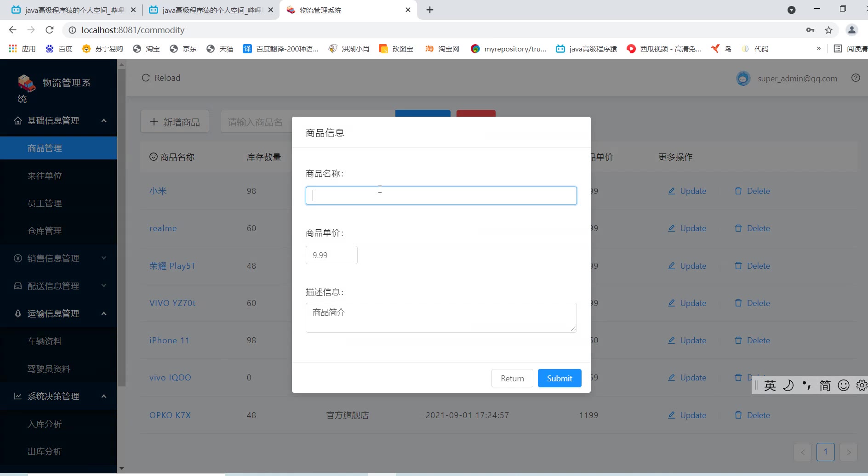The width and height of the screenshot is (868, 476).
Task: Open the IME settings gear icon
Action: pyautogui.click(x=862, y=385)
